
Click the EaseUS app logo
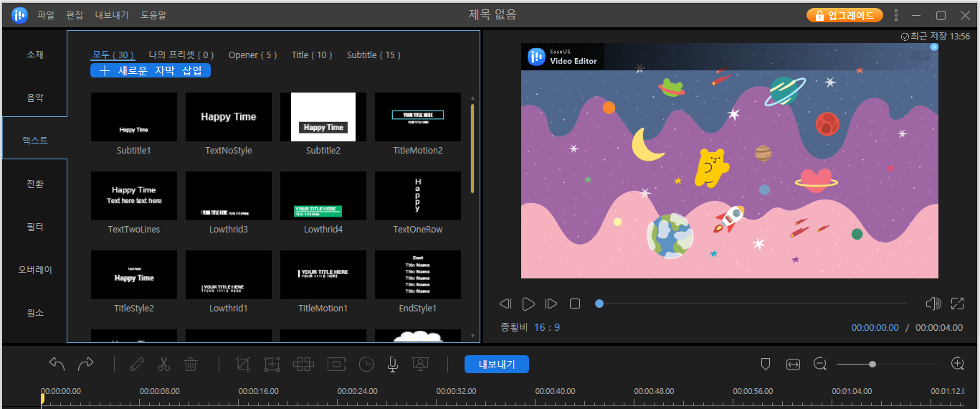tap(19, 15)
